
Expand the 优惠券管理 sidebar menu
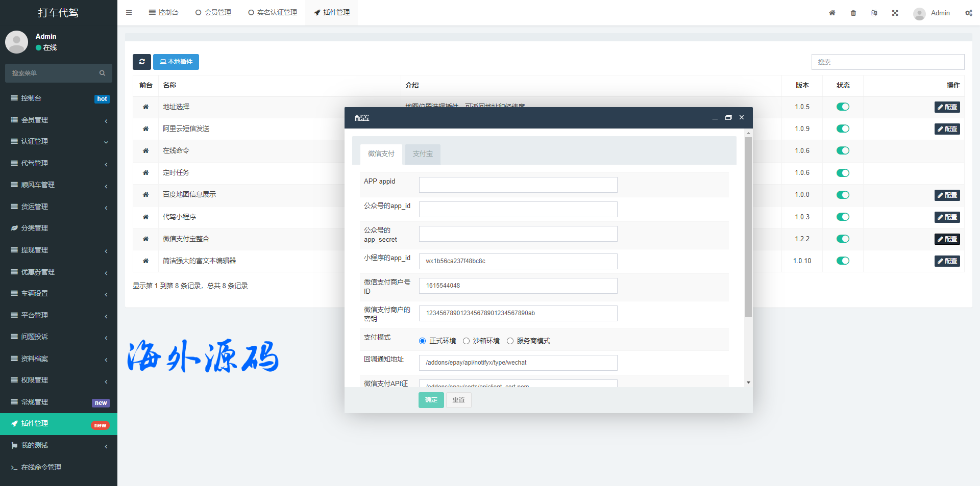point(59,272)
